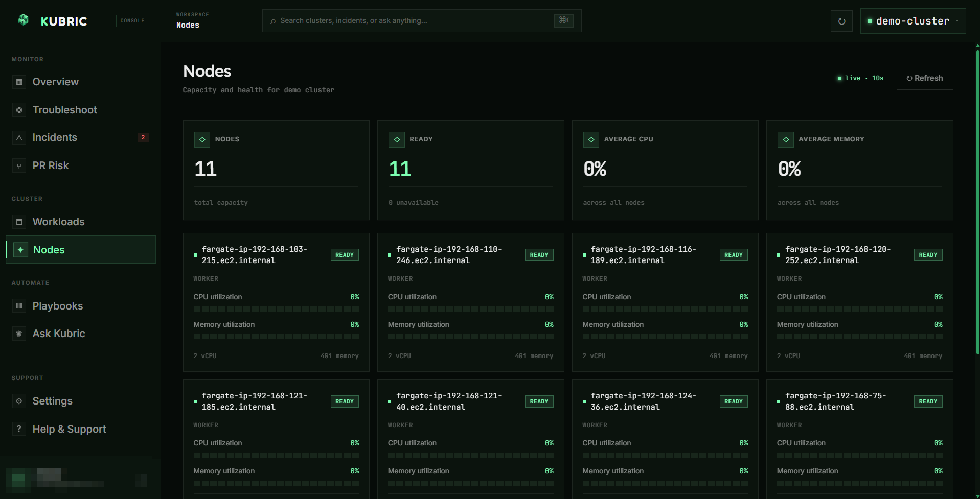Click the 'total capacity' text

coord(221,203)
